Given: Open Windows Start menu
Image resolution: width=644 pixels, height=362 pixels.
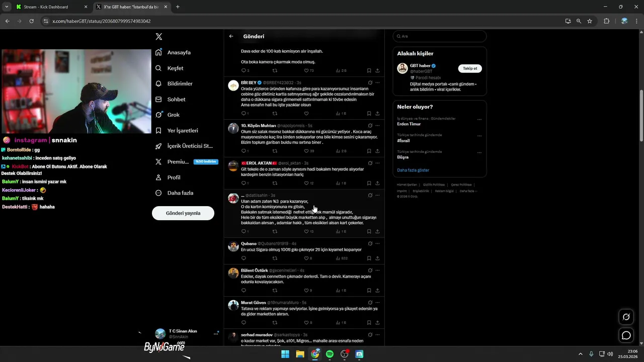Looking at the screenshot, I should point(285,354).
